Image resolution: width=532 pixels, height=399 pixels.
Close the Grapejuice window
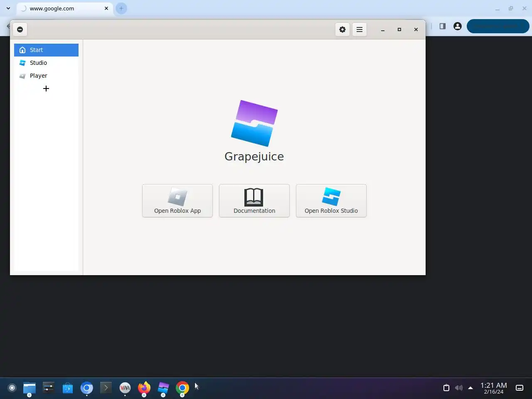(416, 30)
